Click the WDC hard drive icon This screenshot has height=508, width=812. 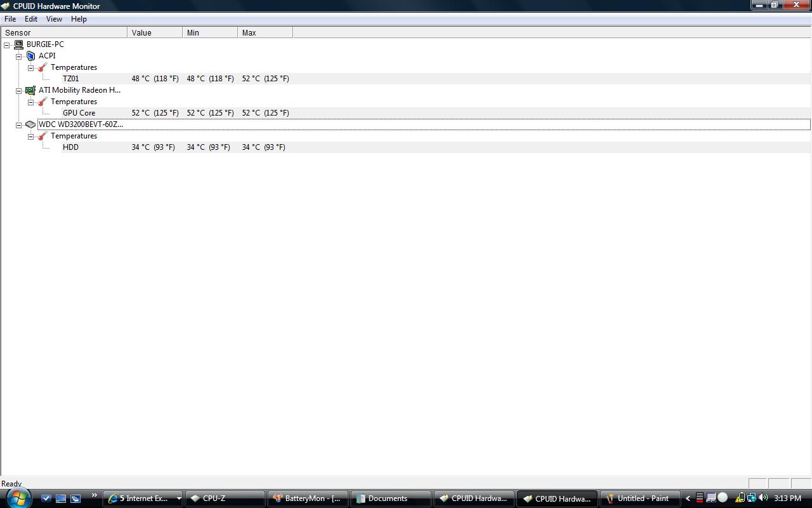click(x=30, y=124)
